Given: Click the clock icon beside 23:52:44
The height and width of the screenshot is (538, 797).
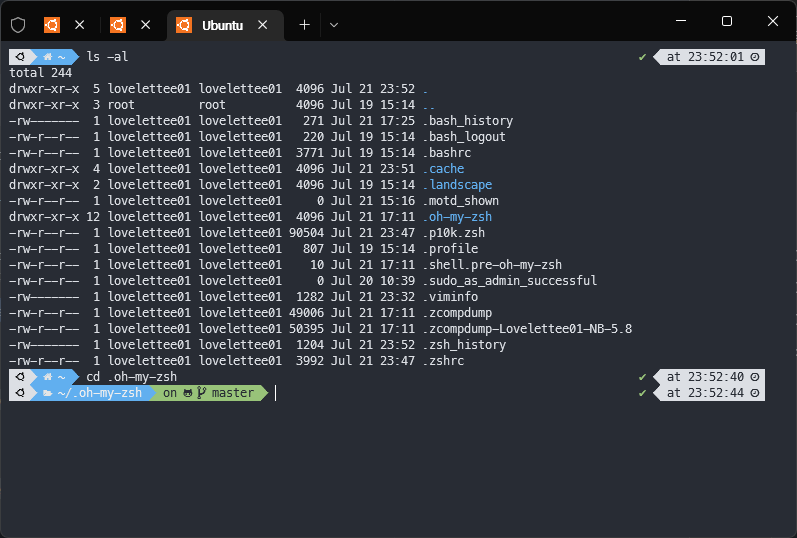Looking at the screenshot, I should click(x=755, y=393).
